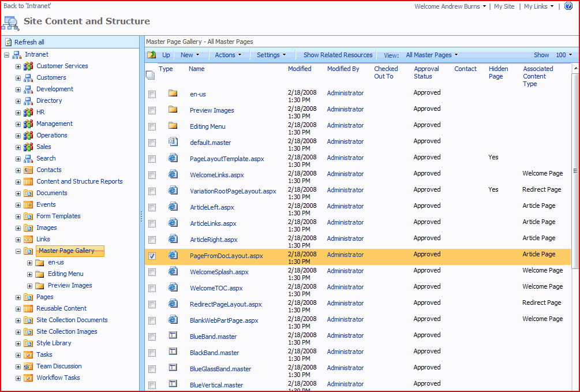Open the All Master Pages view dropdown
The image size is (580, 392).
(432, 55)
